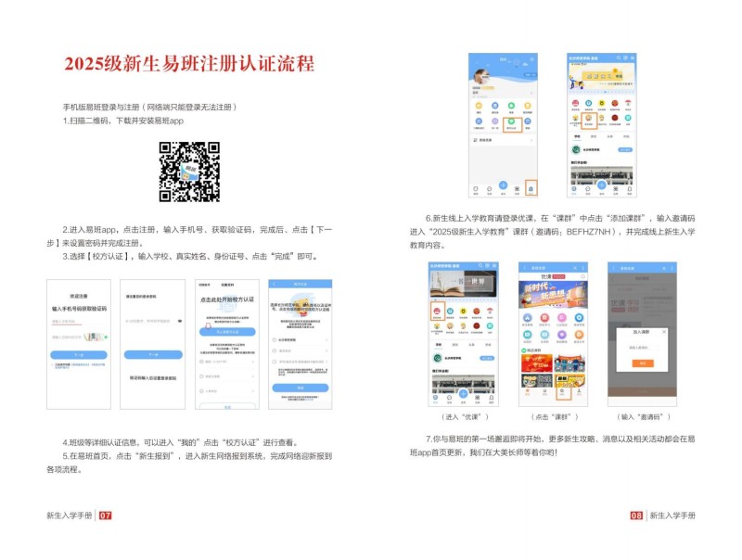Toggle password visibility eye on password screen
The width and height of the screenshot is (742, 560).
pyautogui.click(x=178, y=322)
